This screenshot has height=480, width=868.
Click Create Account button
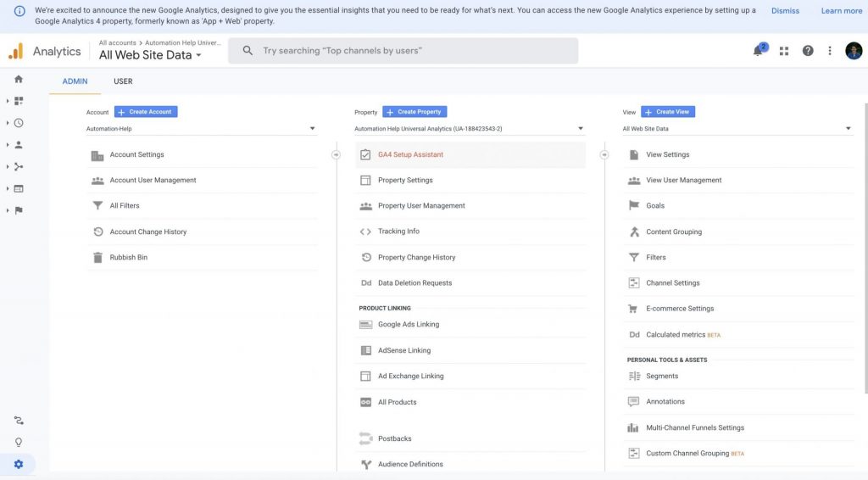click(x=146, y=112)
